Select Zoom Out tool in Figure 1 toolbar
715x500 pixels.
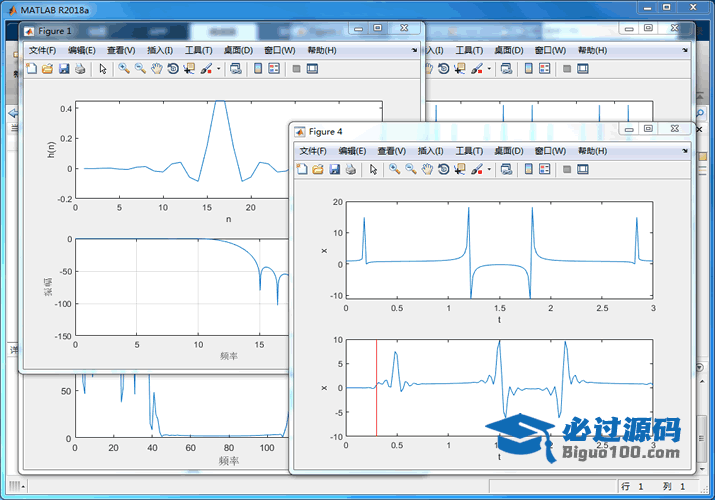pyautogui.click(x=140, y=69)
